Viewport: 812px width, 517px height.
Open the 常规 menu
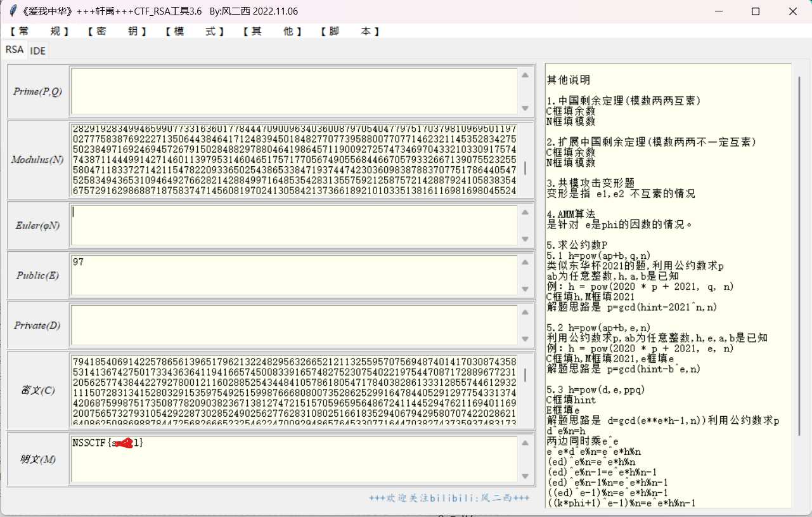pyautogui.click(x=39, y=31)
